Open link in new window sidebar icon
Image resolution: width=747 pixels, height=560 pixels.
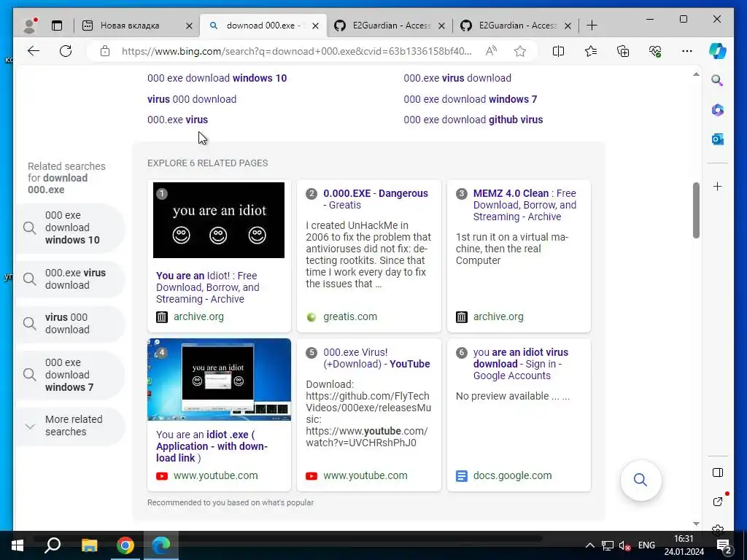click(x=718, y=502)
